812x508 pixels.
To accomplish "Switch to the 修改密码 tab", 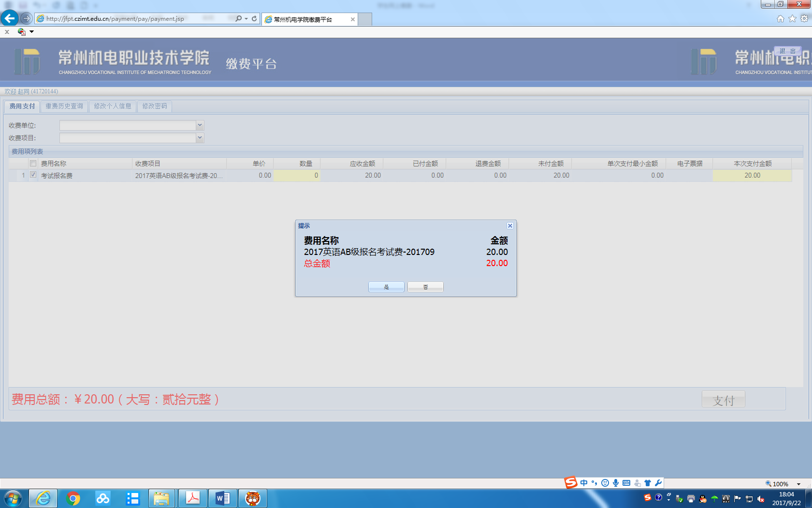I will (x=155, y=106).
